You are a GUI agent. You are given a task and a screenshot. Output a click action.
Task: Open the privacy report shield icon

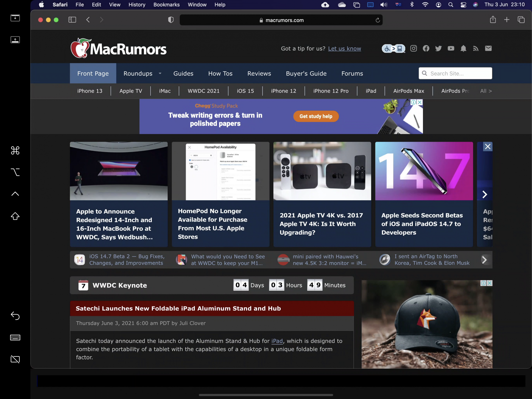coord(171,20)
